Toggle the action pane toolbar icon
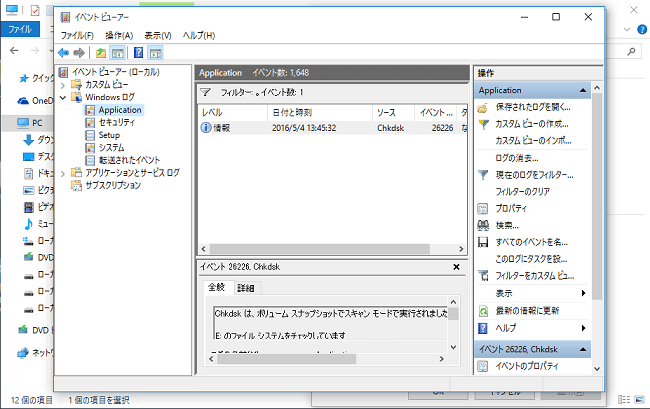 [x=155, y=53]
